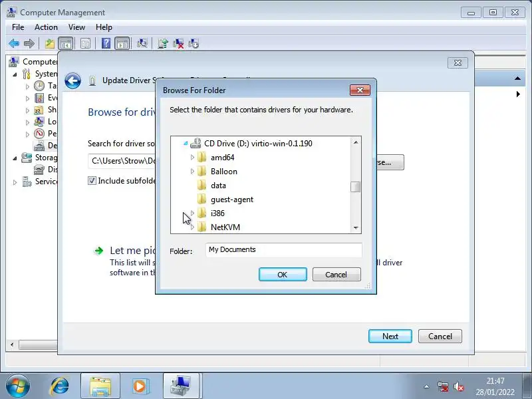Click the Start orb button
The width and height of the screenshot is (532, 399).
18,386
